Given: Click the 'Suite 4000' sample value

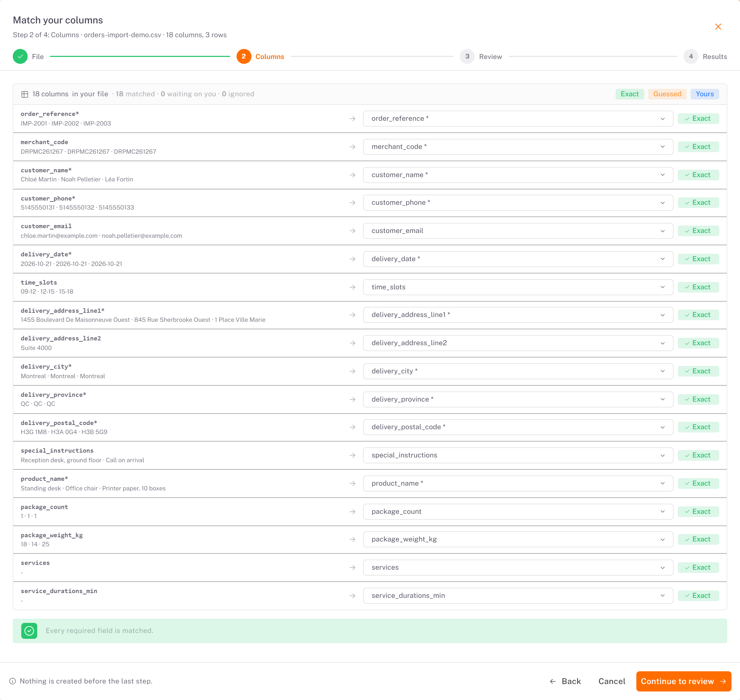Looking at the screenshot, I should pyautogui.click(x=36, y=348).
